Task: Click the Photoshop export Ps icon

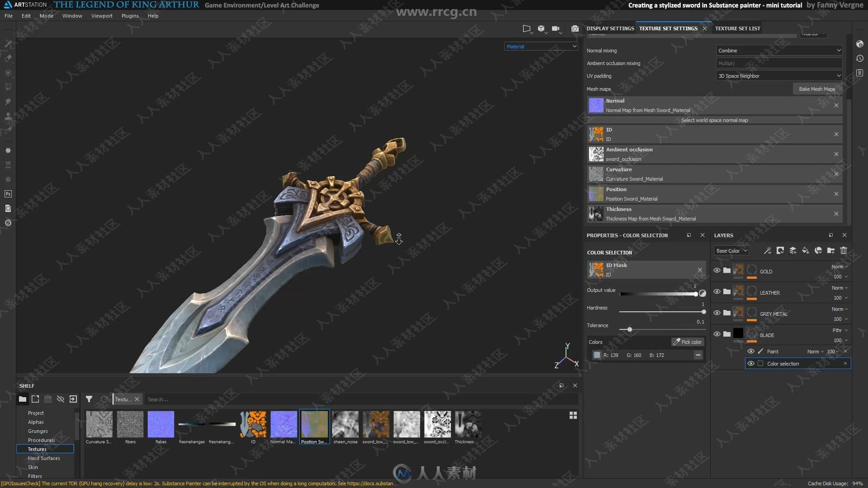Action: tap(8, 194)
